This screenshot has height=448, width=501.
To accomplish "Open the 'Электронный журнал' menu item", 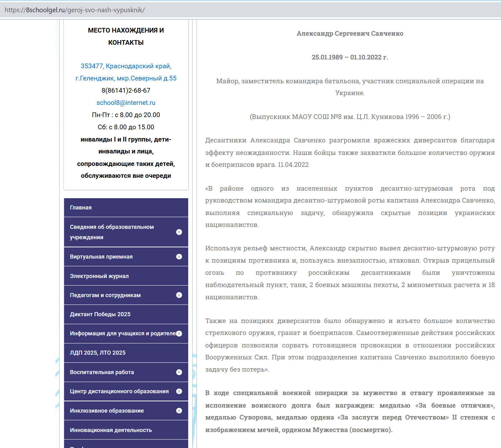I will coord(126,276).
